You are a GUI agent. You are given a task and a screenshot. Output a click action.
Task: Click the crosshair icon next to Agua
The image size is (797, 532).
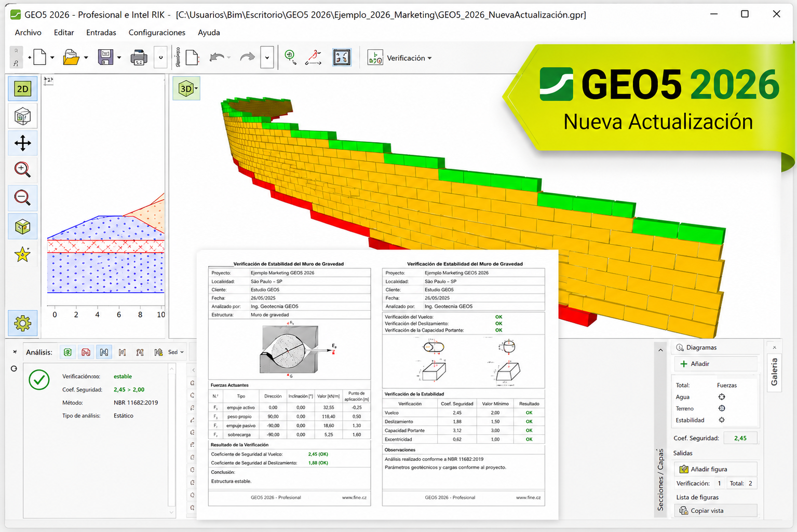coord(722,397)
